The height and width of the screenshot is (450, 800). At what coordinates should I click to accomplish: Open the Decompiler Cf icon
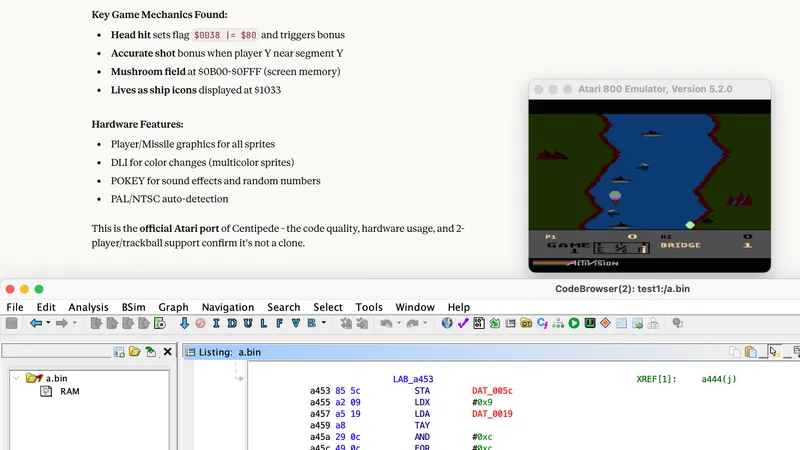(x=542, y=323)
